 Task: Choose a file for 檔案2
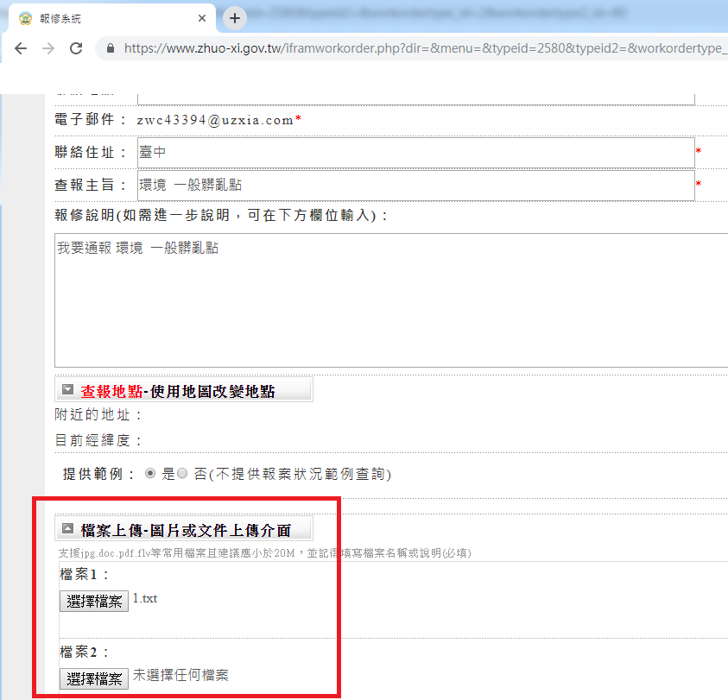tap(94, 679)
